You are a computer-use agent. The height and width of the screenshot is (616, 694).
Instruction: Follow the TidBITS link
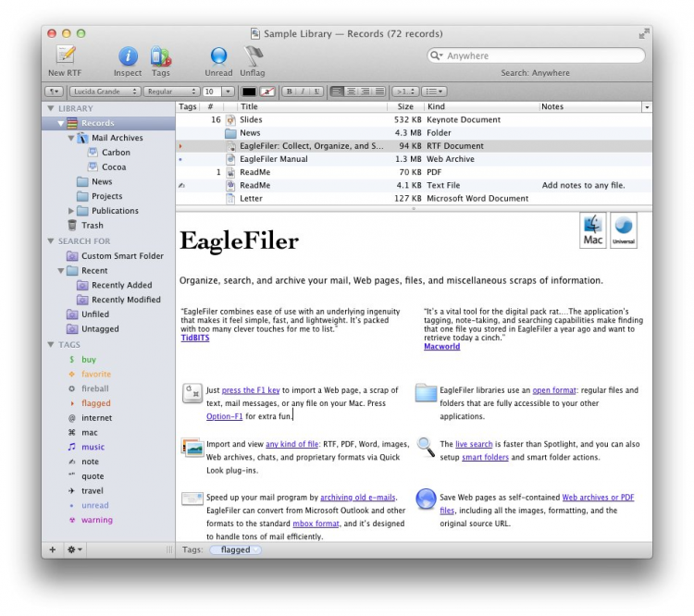point(194,338)
